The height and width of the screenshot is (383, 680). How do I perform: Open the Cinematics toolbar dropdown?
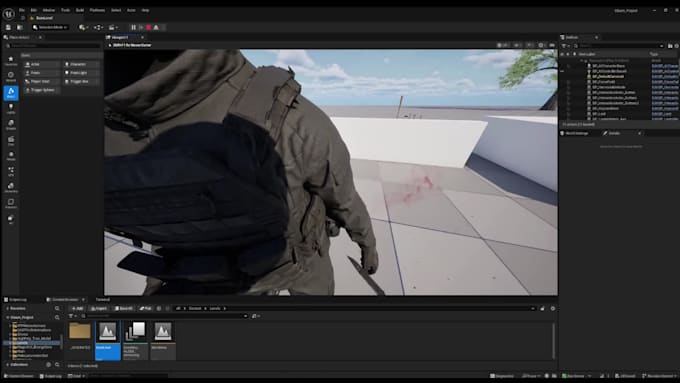113,27
